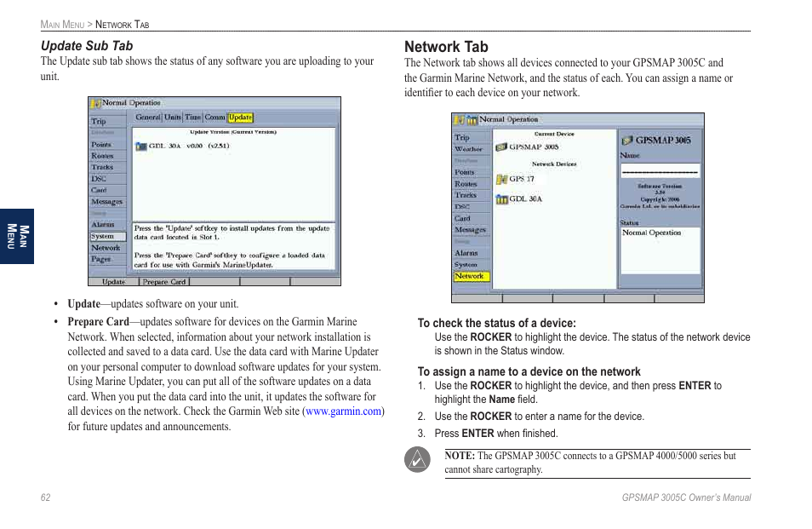The width and height of the screenshot is (812, 529).
Task: Select the Units sub tab
Action: [x=173, y=118]
